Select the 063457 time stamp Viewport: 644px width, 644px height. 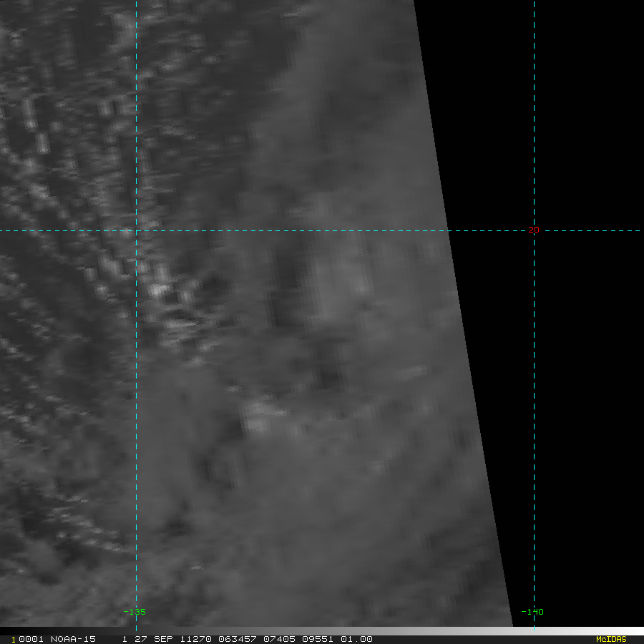pyautogui.click(x=238, y=640)
